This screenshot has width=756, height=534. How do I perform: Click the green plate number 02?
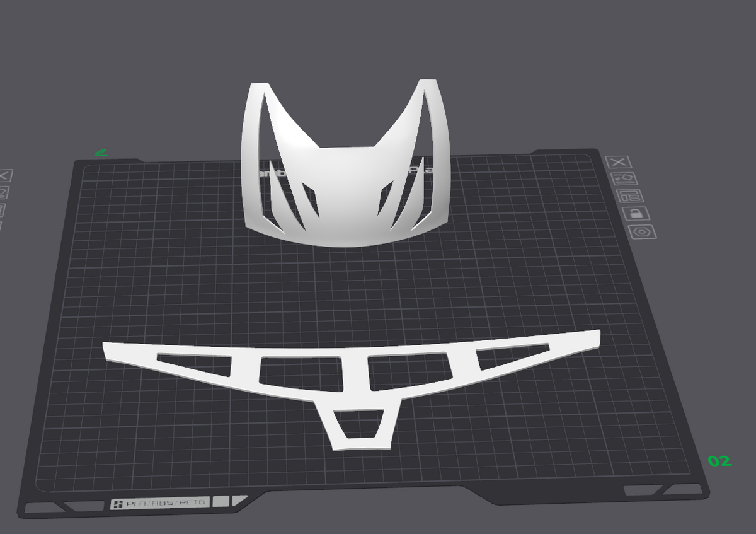pos(720,461)
